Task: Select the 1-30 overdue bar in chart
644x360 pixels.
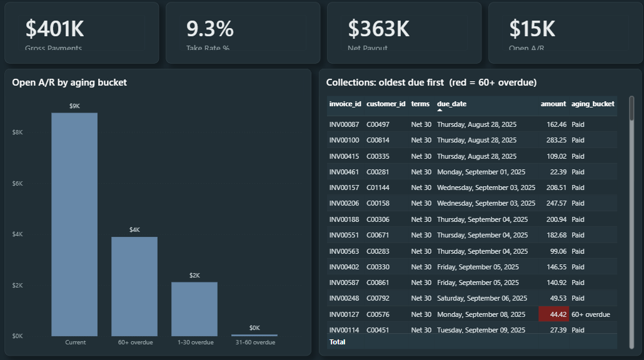Action: [194, 309]
